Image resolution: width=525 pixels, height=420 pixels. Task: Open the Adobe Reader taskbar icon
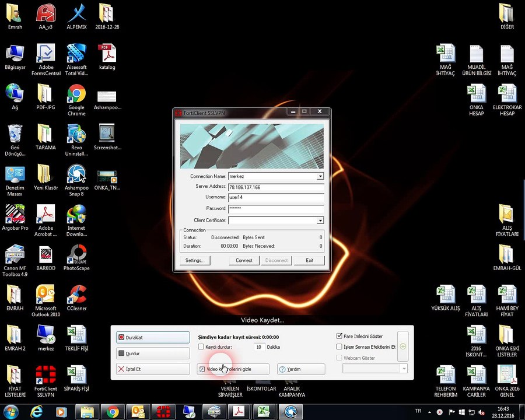tap(239, 412)
